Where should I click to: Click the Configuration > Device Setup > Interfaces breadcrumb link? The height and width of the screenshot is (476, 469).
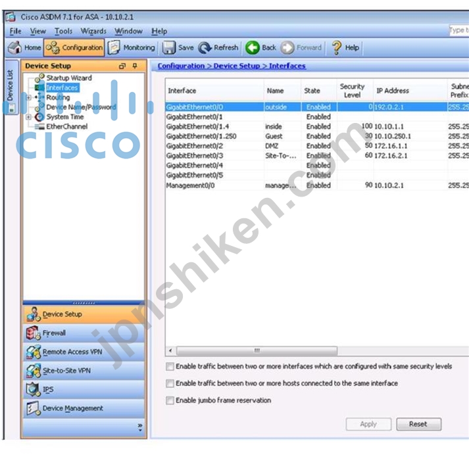point(232,66)
